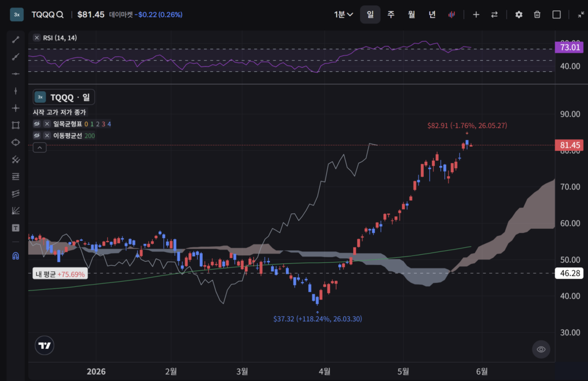Click the 3x leverage badge in header
Viewport: 588px width, 381px height.
[17, 14]
